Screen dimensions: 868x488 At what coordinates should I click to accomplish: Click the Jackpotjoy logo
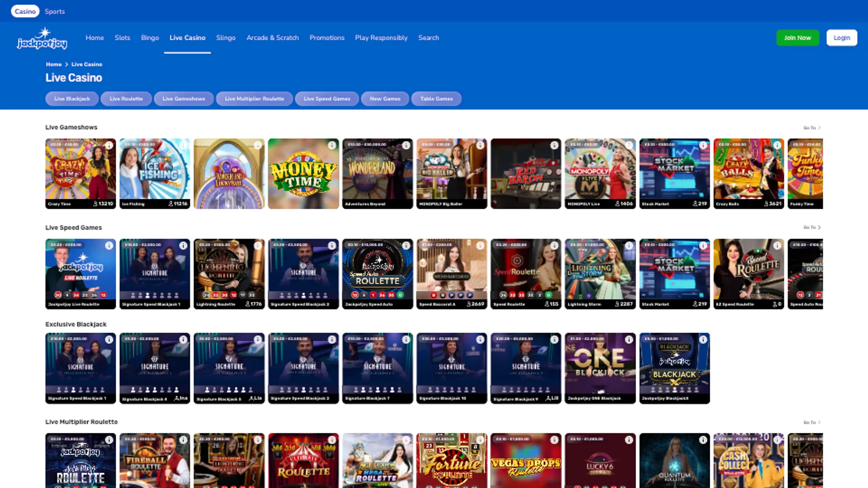pyautogui.click(x=42, y=38)
